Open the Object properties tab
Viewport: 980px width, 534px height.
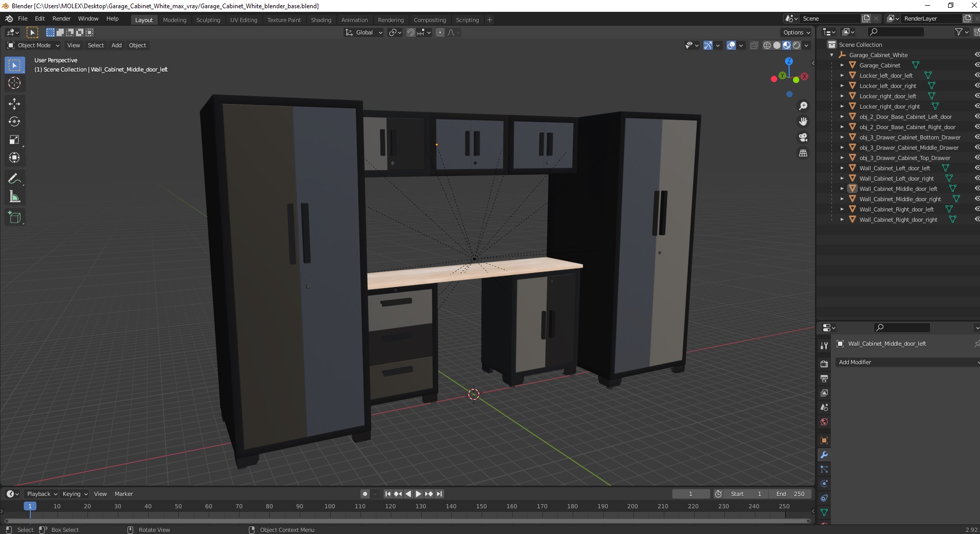click(824, 440)
